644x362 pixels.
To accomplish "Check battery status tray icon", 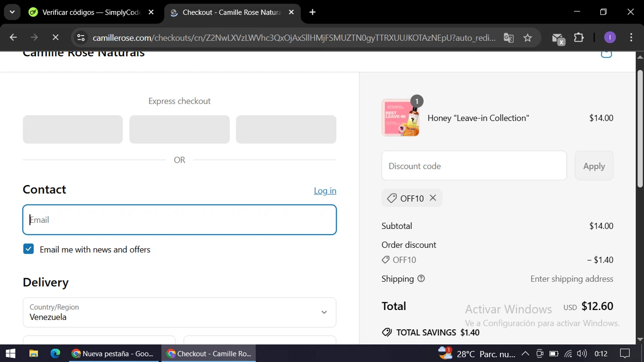I will pos(554,353).
